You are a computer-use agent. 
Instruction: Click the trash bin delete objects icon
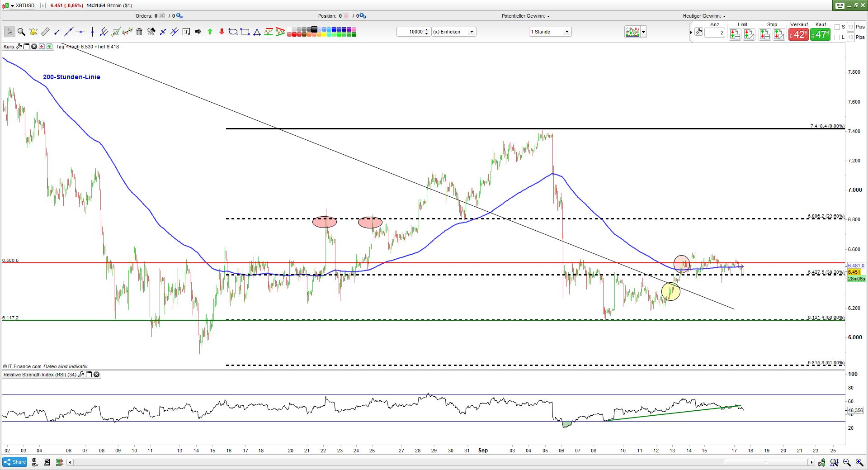(x=139, y=32)
